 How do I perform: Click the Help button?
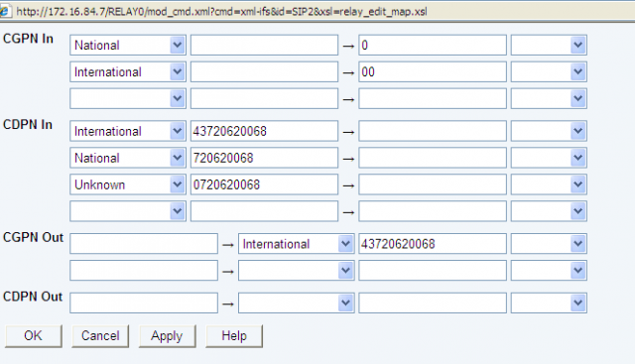coord(234,336)
